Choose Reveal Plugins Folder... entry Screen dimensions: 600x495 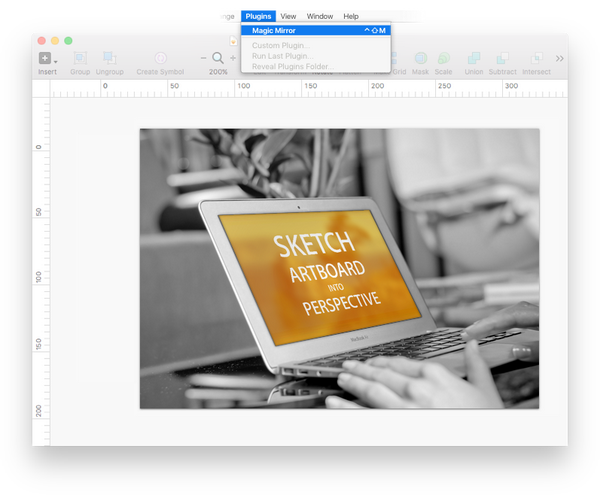(x=316, y=67)
